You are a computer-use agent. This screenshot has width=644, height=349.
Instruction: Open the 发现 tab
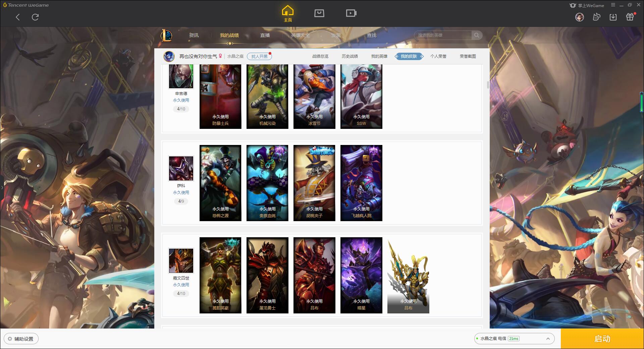point(336,35)
